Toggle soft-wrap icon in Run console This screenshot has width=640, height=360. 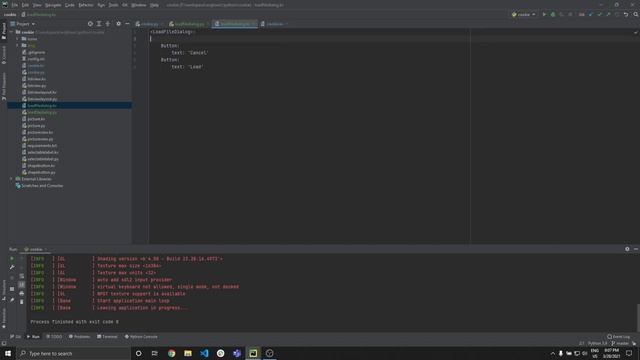click(x=22, y=276)
